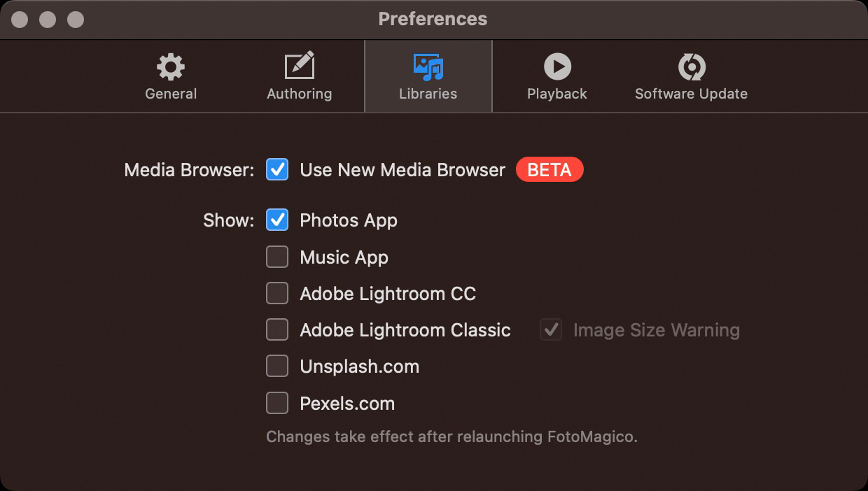This screenshot has height=491, width=868.
Task: Click the Libraries photo and music icon
Action: click(428, 67)
